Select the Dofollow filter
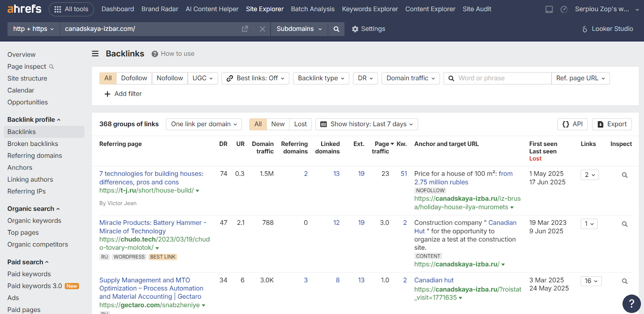 [x=134, y=78]
